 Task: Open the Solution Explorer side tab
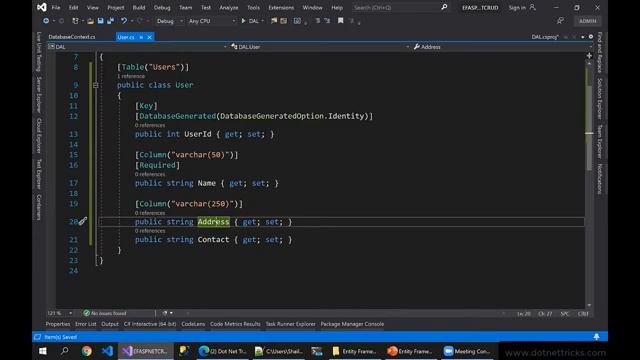click(x=600, y=99)
